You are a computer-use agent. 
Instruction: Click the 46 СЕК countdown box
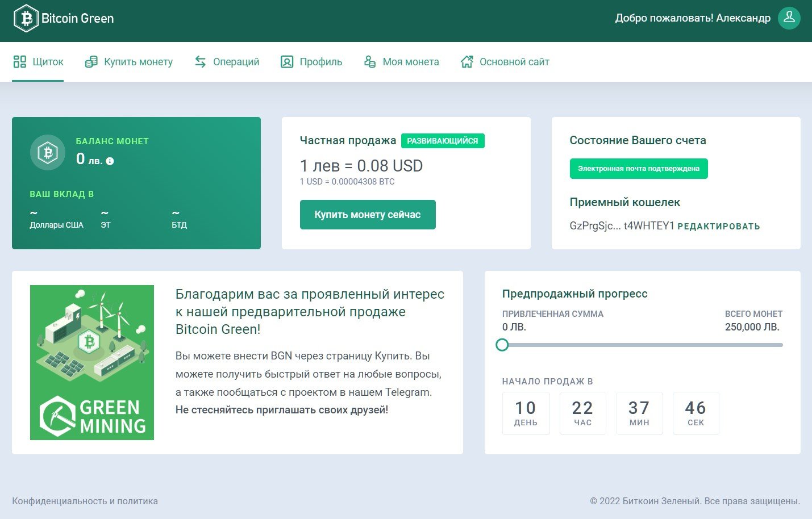pos(696,413)
